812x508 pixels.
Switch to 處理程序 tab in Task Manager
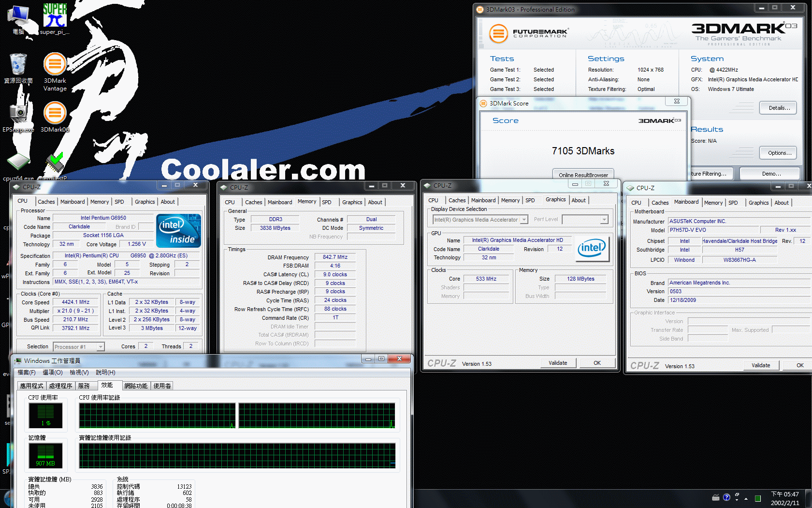(60, 386)
